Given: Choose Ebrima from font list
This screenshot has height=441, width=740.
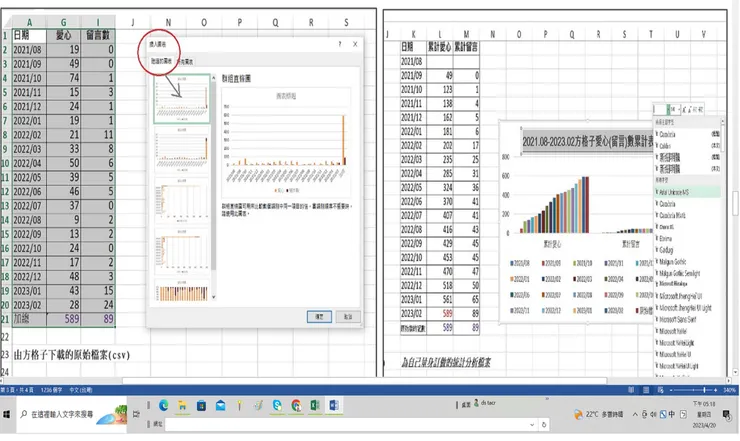Looking at the screenshot, I should tap(687, 238).
